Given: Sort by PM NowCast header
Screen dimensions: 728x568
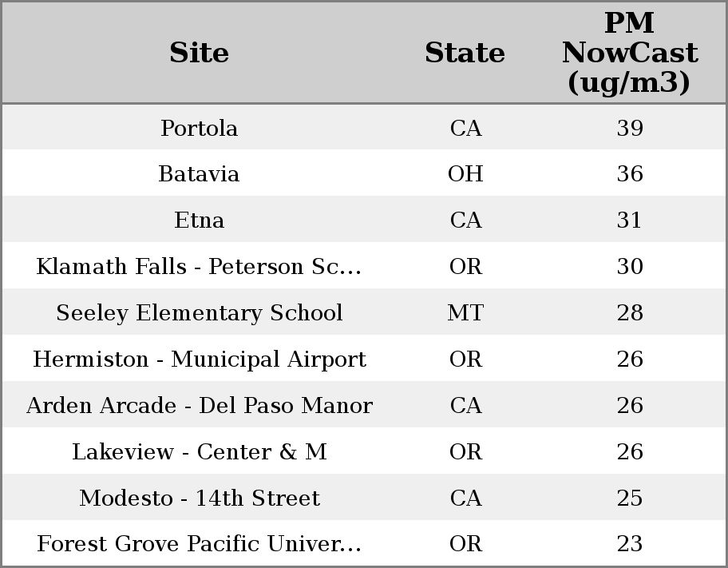Looking at the screenshot, I should [629, 53].
